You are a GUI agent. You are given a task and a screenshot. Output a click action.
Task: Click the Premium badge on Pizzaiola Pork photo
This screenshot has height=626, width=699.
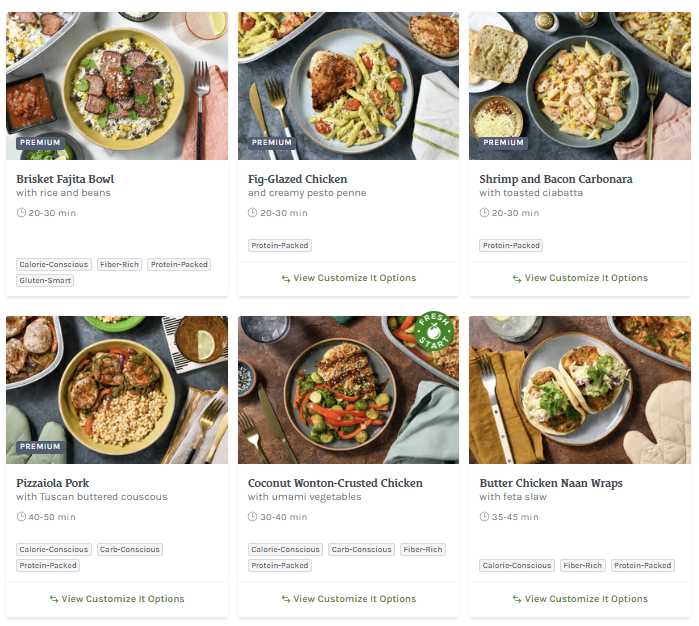(x=40, y=446)
